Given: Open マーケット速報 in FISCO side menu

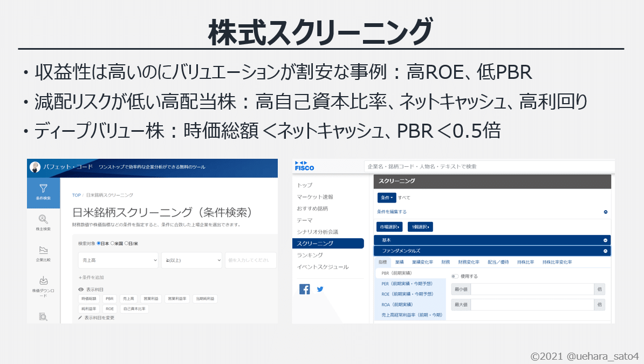Looking at the screenshot, I should click(x=315, y=197).
